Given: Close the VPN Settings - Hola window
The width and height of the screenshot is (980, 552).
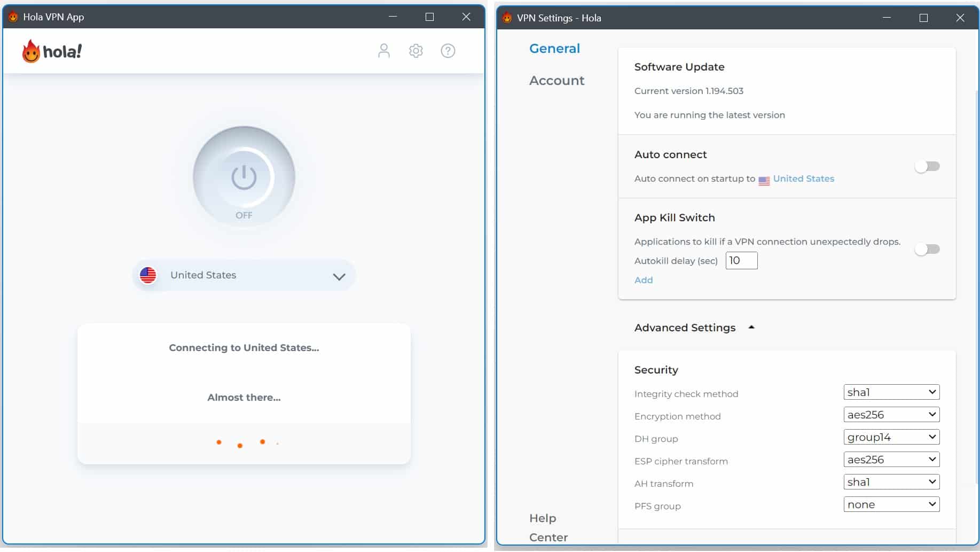Looking at the screenshot, I should [960, 18].
